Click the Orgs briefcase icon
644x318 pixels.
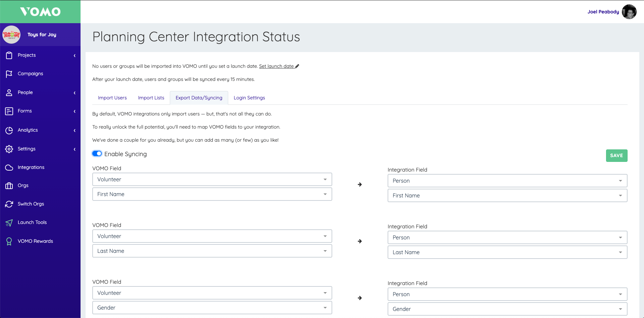pyautogui.click(x=9, y=185)
